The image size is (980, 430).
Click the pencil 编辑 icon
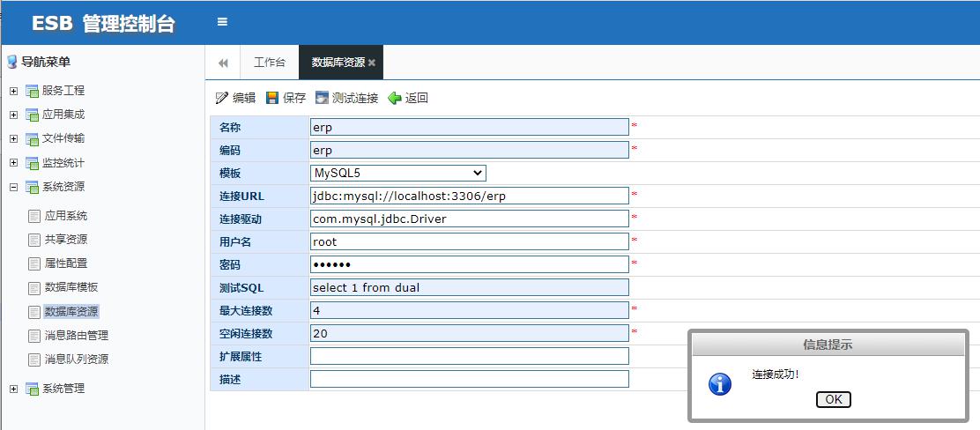(x=222, y=98)
